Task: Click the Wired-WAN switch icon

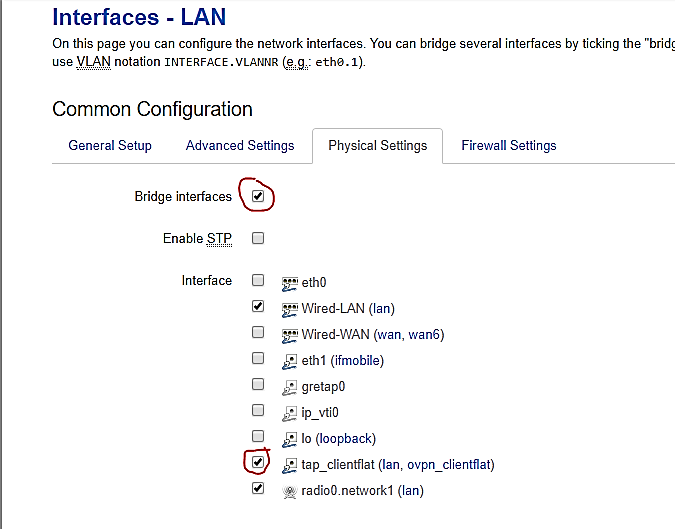Action: coord(290,334)
